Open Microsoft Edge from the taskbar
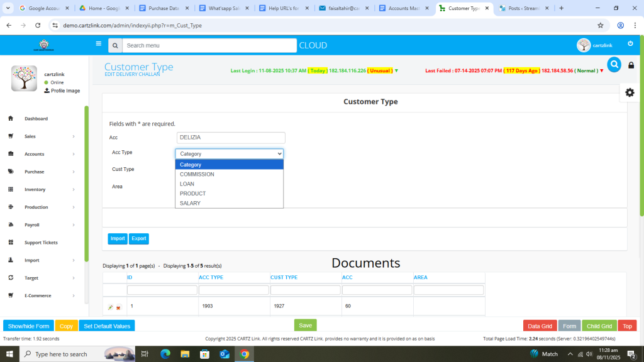 coord(165,354)
